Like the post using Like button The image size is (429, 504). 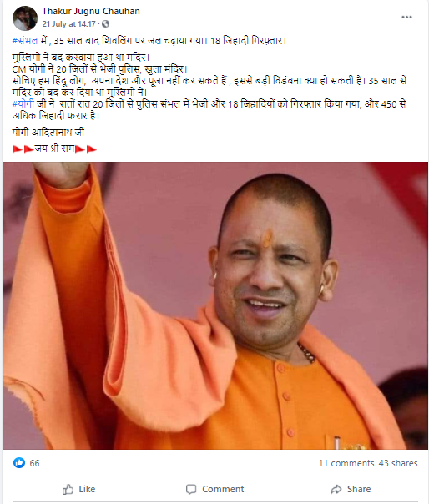click(x=78, y=489)
